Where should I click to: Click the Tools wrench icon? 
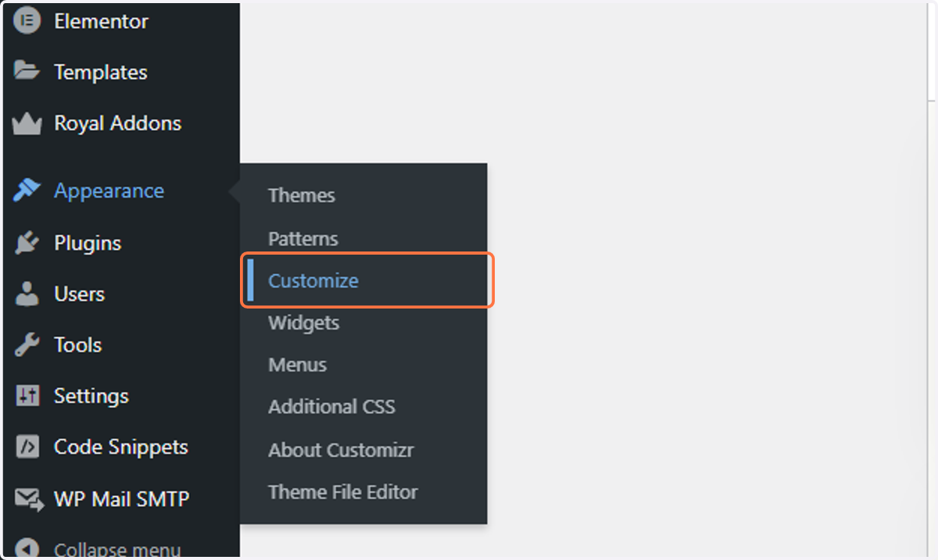(27, 344)
